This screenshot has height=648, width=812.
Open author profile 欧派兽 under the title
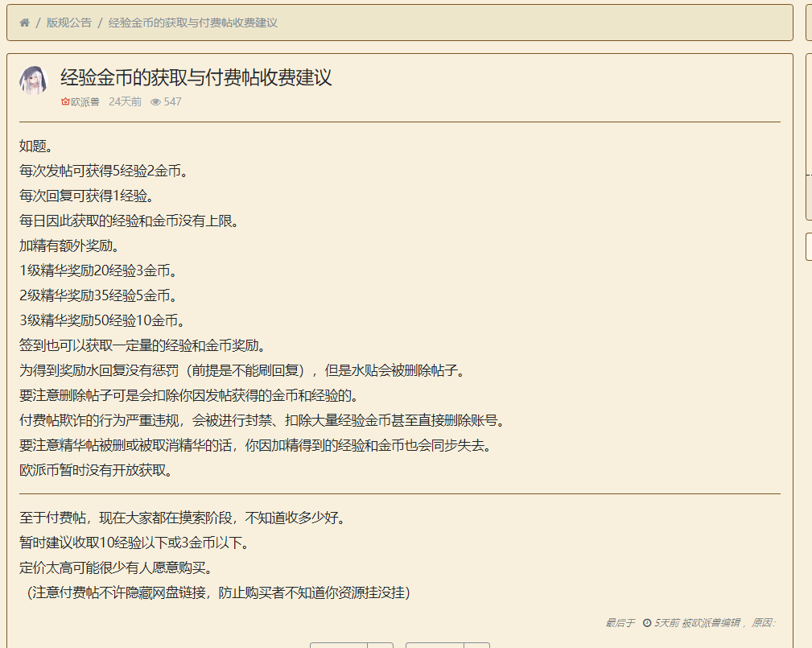85,101
